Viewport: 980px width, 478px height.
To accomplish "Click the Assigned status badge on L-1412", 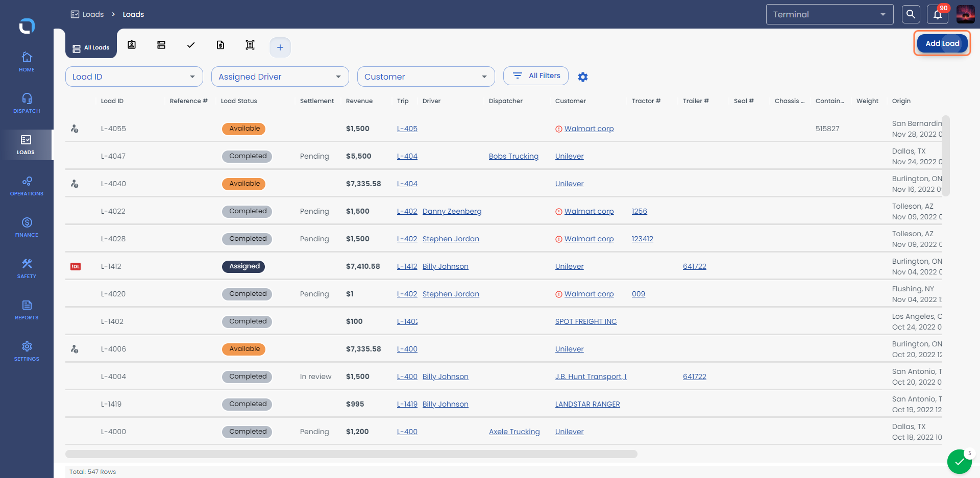I will tap(243, 266).
